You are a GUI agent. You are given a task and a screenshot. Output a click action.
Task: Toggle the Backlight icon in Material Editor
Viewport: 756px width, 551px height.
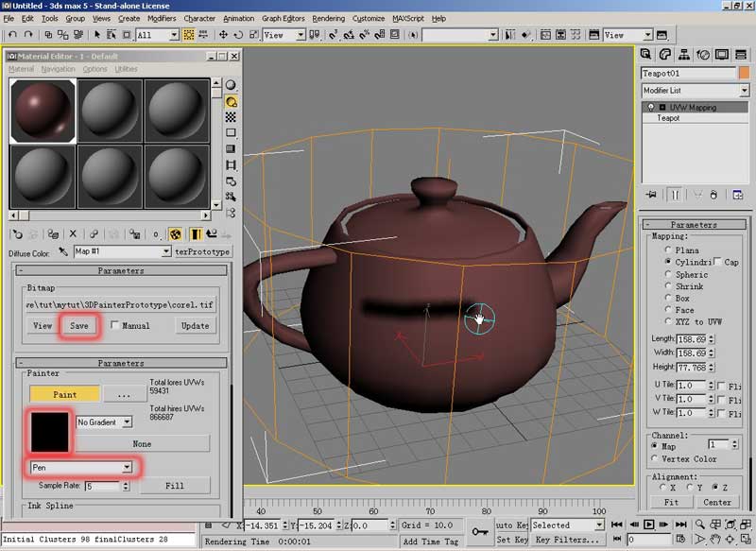232,101
